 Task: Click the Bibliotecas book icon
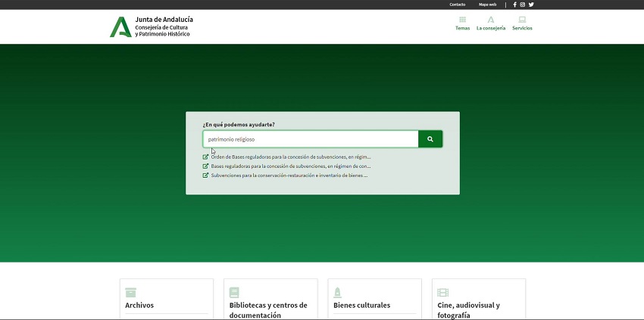click(234, 292)
